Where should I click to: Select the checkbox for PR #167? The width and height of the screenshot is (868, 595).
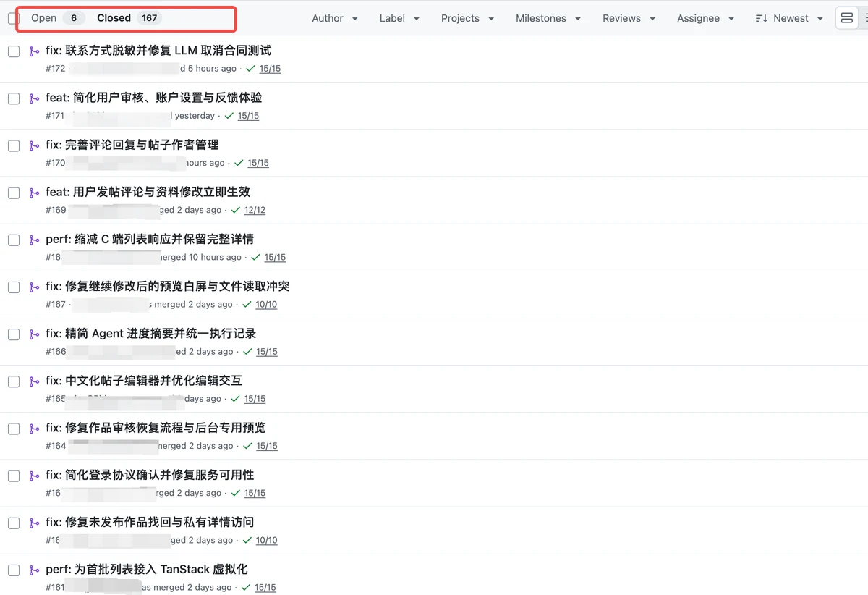tap(14, 287)
